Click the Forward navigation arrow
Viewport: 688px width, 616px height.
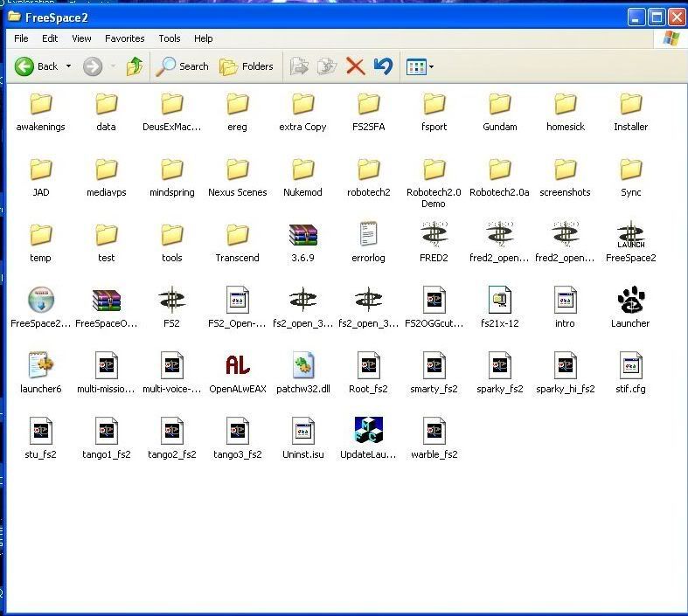click(93, 66)
